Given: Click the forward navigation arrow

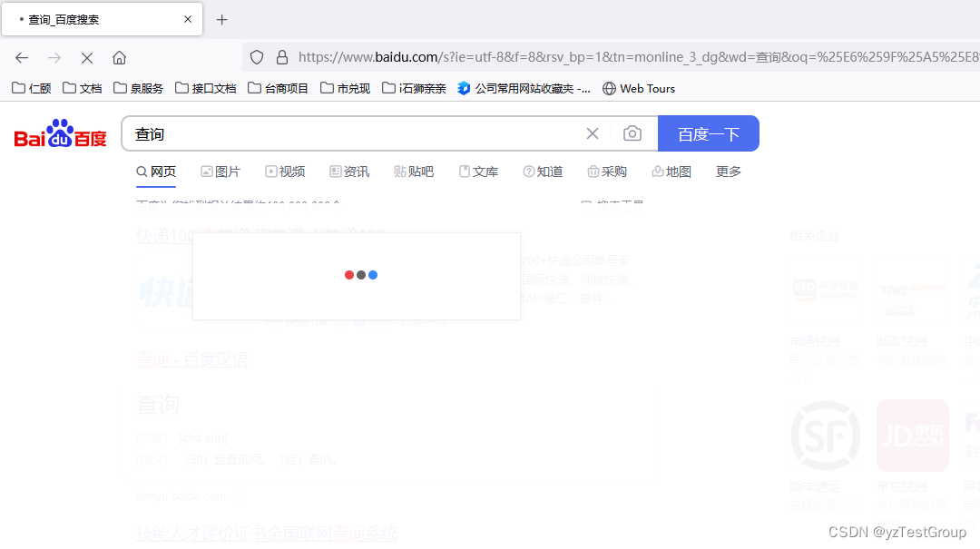Looking at the screenshot, I should [54, 58].
